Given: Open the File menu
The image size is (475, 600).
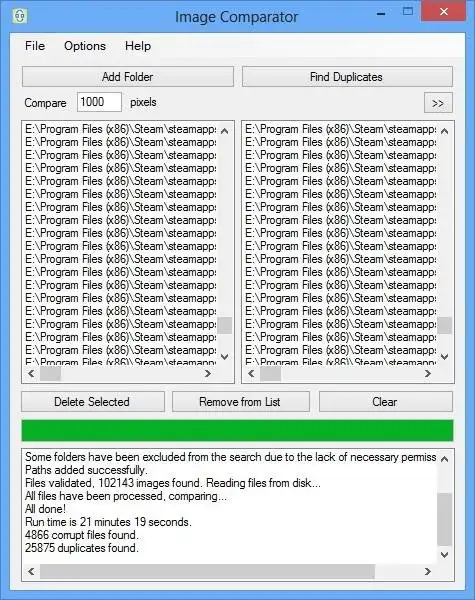Looking at the screenshot, I should pyautogui.click(x=35, y=46).
